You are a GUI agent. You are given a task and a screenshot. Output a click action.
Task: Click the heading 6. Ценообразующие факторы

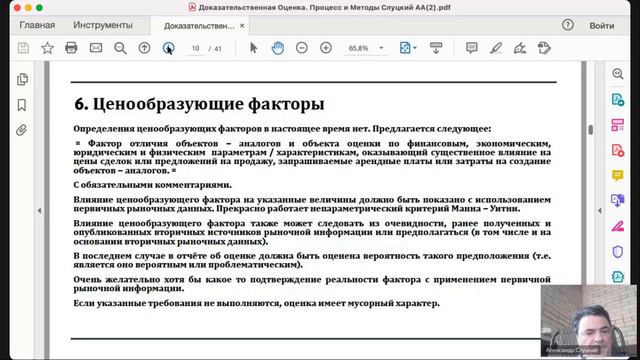(x=199, y=104)
